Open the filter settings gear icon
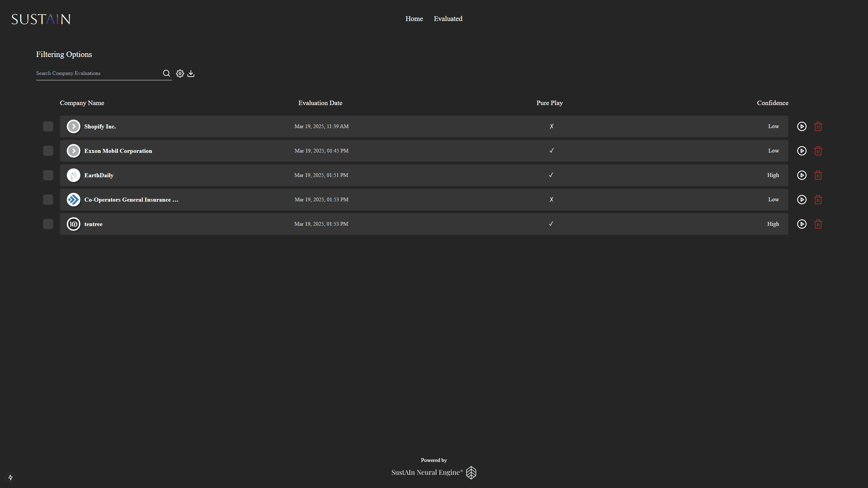The image size is (868, 488). click(x=180, y=74)
